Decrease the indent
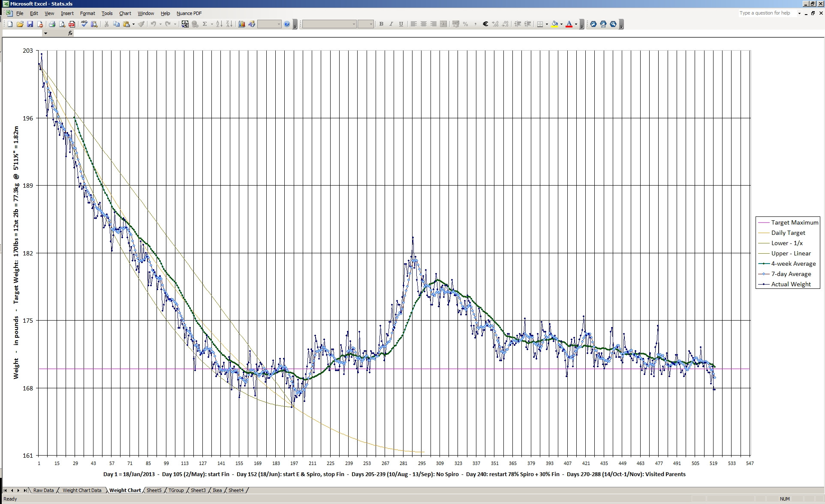The width and height of the screenshot is (825, 504). pos(518,24)
